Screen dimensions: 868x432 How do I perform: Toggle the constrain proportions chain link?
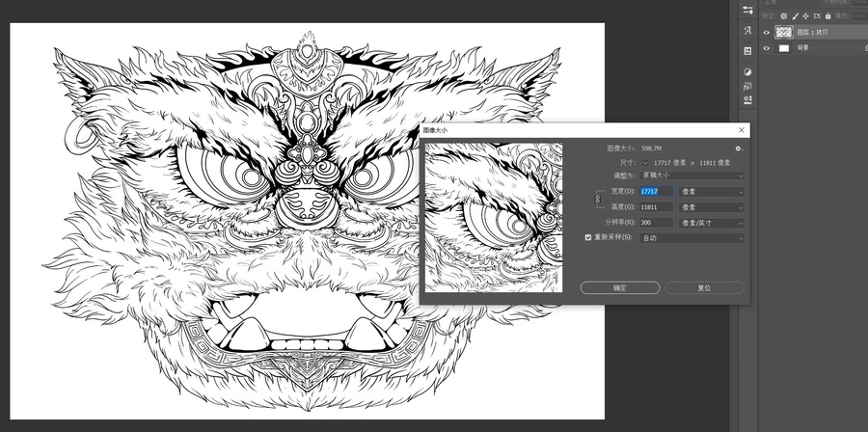click(597, 199)
